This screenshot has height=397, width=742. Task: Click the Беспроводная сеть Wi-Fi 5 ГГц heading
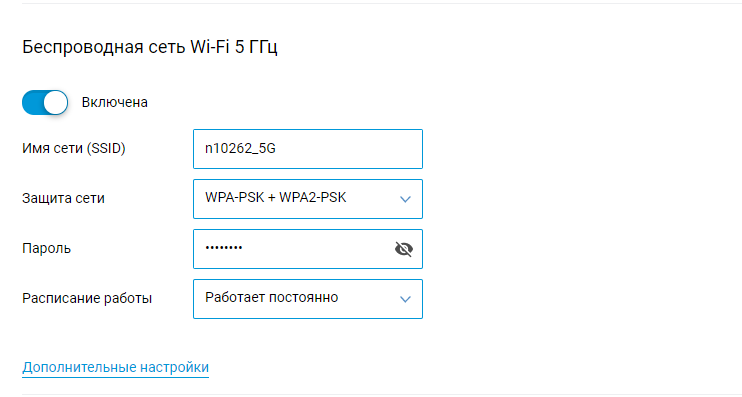[x=150, y=47]
